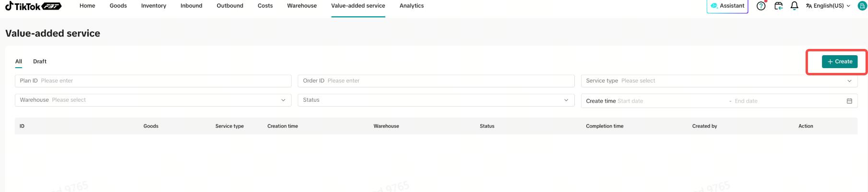Select the All tab

coord(19,61)
